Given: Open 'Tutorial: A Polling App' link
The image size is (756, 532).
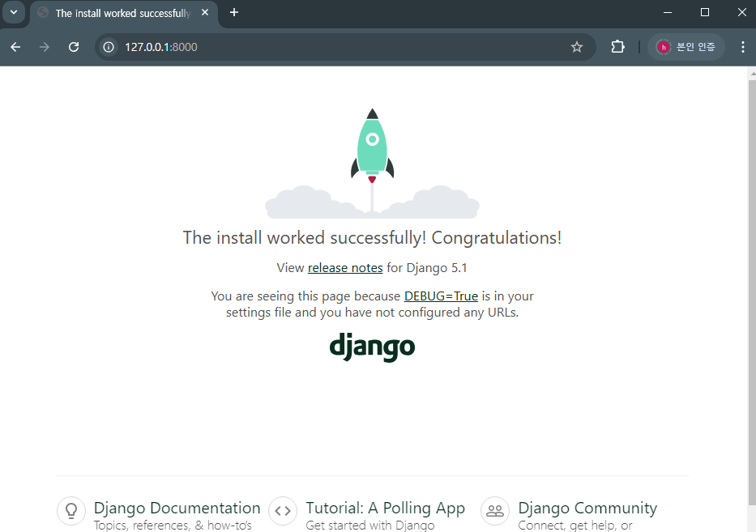Looking at the screenshot, I should pos(385,508).
